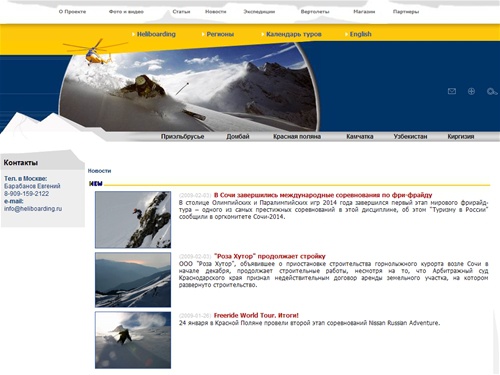The image size is (500, 375).
Task: Click the large skier banner photo
Action: click(x=188, y=88)
